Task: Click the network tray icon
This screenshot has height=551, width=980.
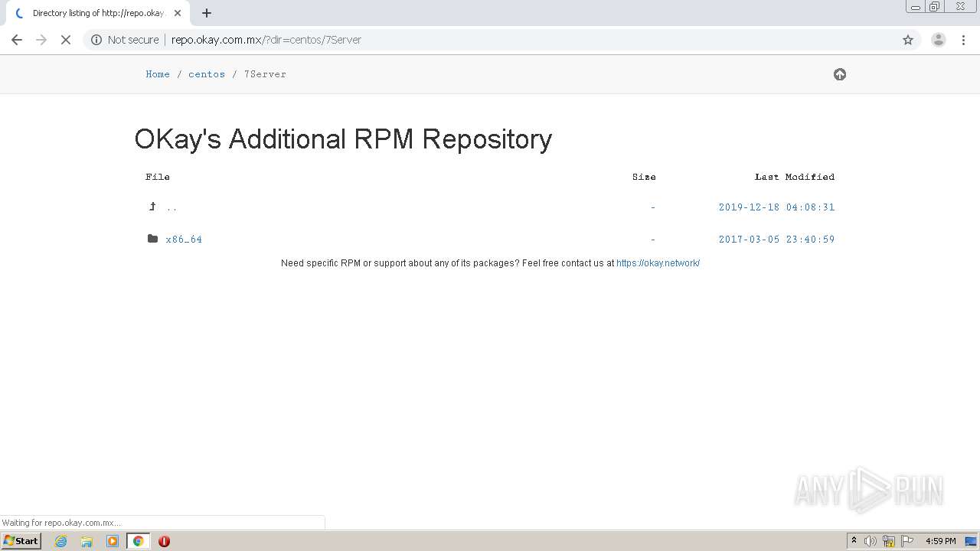Action: 889,541
